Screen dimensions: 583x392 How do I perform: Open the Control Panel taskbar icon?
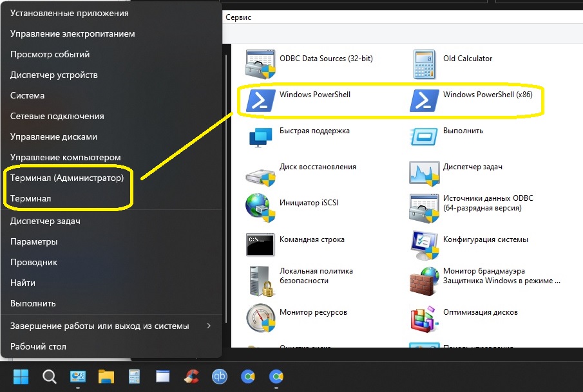coord(78,377)
